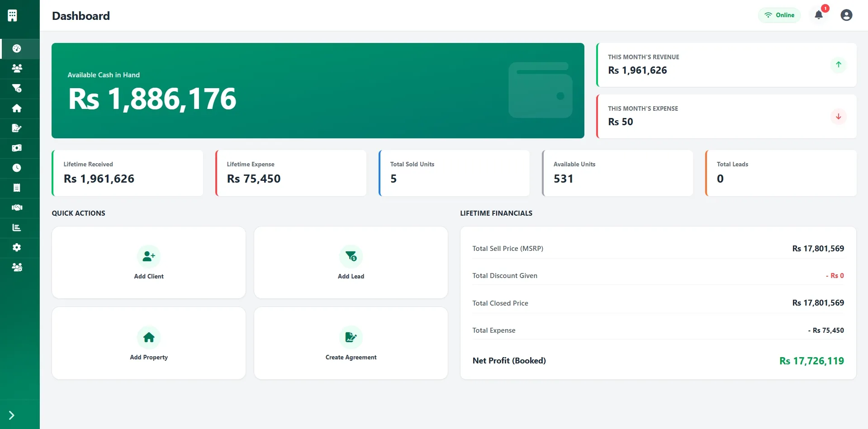Select the Leads funnel icon
The height and width of the screenshot is (429, 868).
coord(17,88)
